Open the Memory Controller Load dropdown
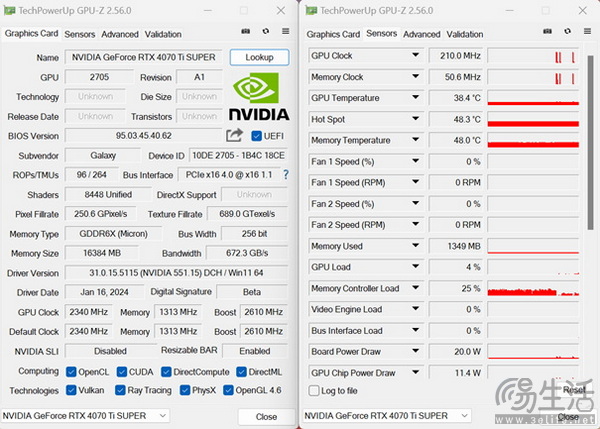This screenshot has width=600, height=429. pos(415,288)
